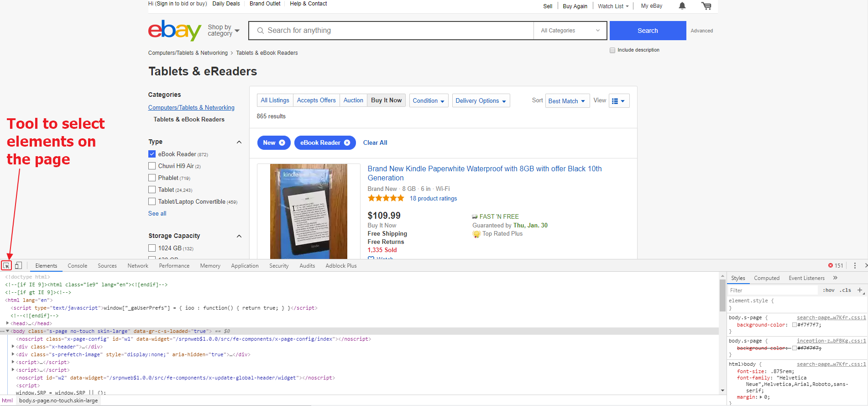Enable Include description checkbox

pos(612,50)
